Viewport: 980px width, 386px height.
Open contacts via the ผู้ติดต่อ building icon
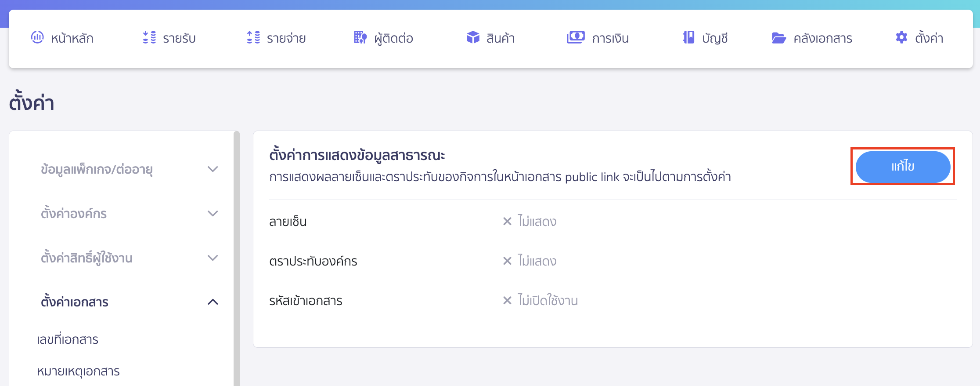360,38
